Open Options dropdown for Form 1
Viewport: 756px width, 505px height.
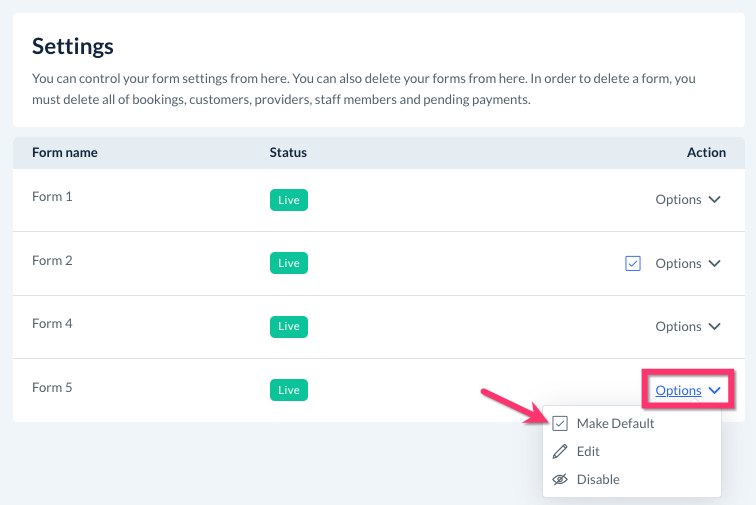[x=678, y=199]
